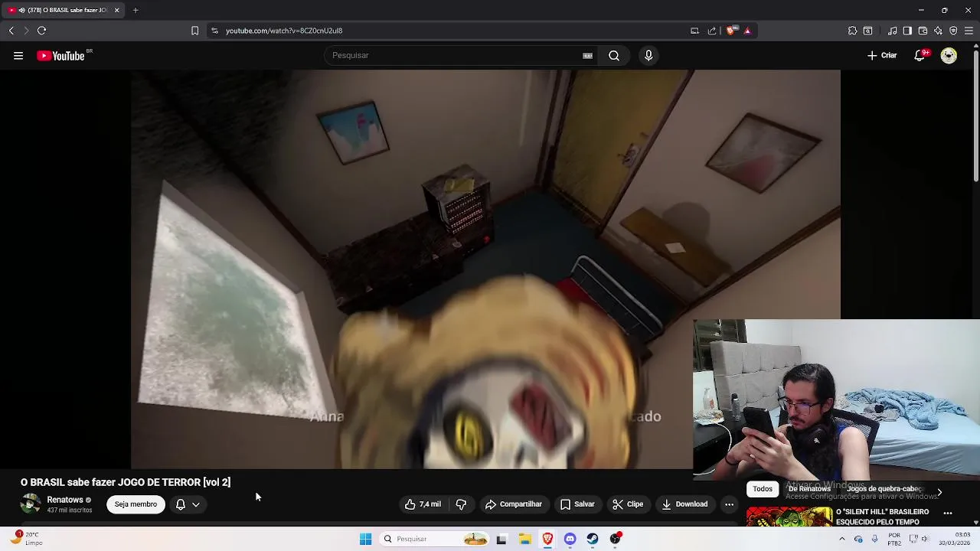Screen dimensions: 980x551
Task: Open the music note media control icon
Action: [x=892, y=31]
